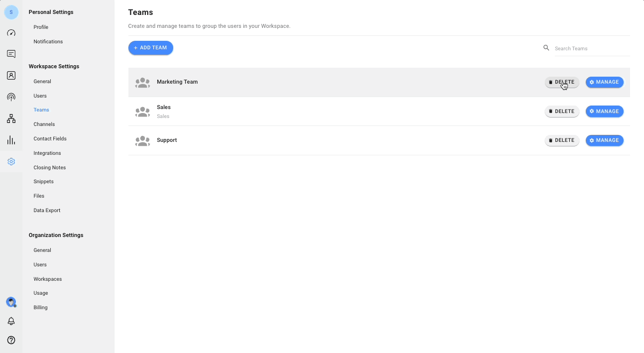
Task: Click the Add Team button
Action: [150, 47]
